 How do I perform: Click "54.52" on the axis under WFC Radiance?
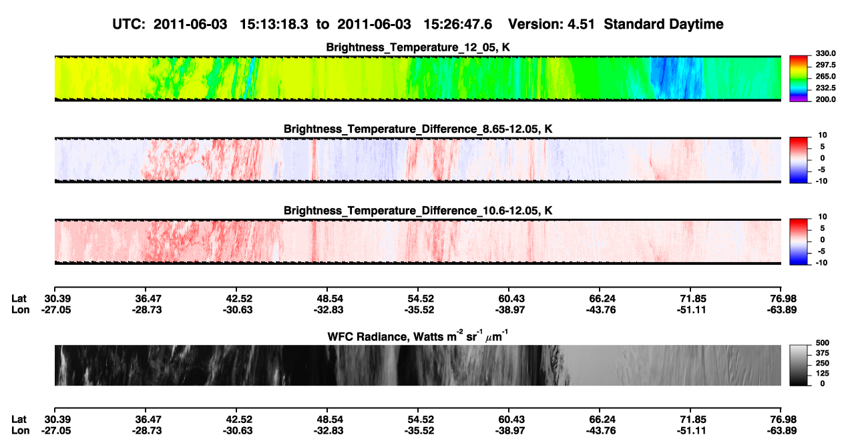coord(418,419)
